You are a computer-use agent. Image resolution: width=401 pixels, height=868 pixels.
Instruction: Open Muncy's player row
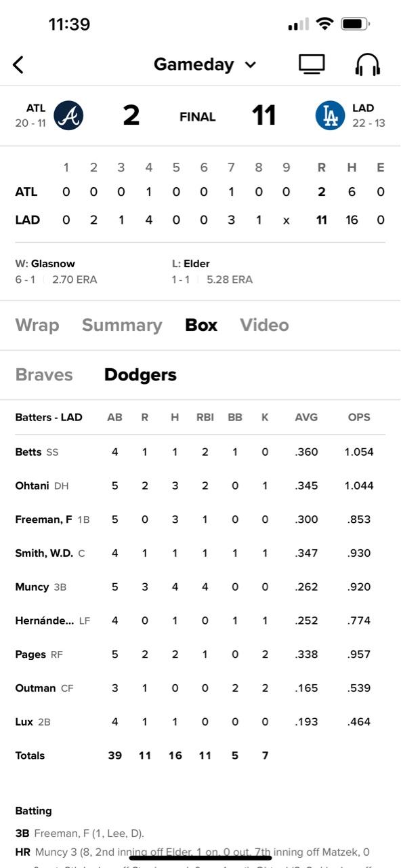[200, 587]
